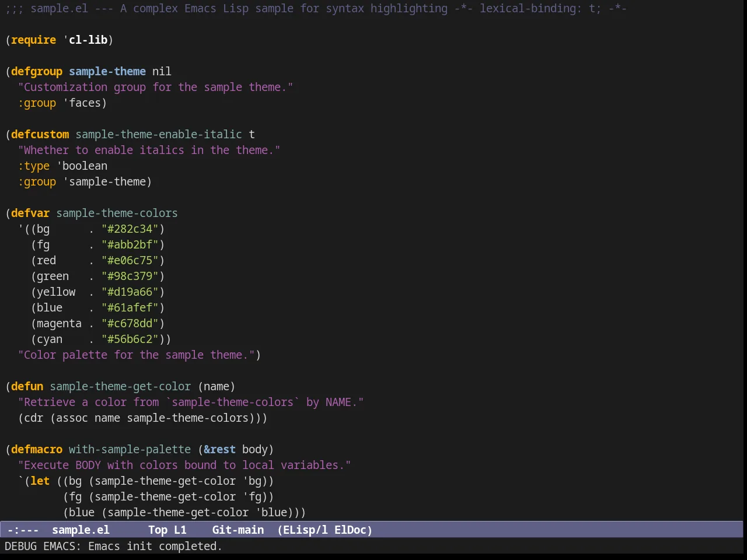The image size is (747, 560).
Task: Click the 'ElDoc' minor mode indicator
Action: 350,530
